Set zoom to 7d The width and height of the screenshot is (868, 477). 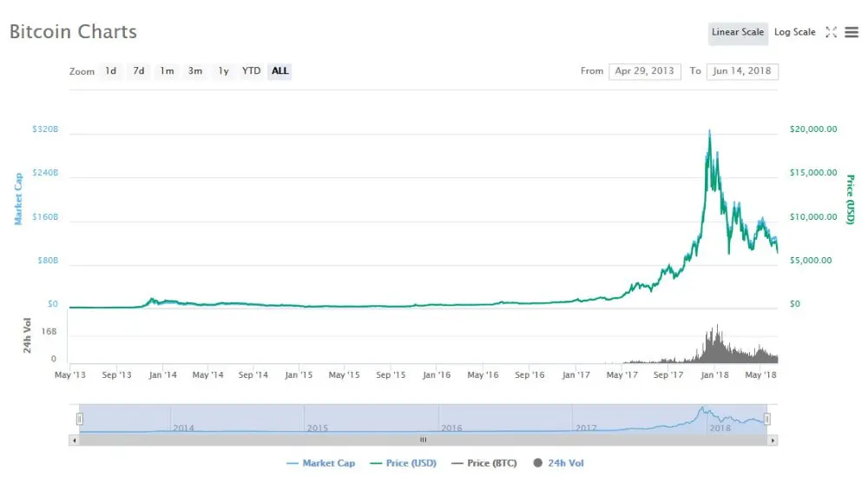pyautogui.click(x=139, y=71)
